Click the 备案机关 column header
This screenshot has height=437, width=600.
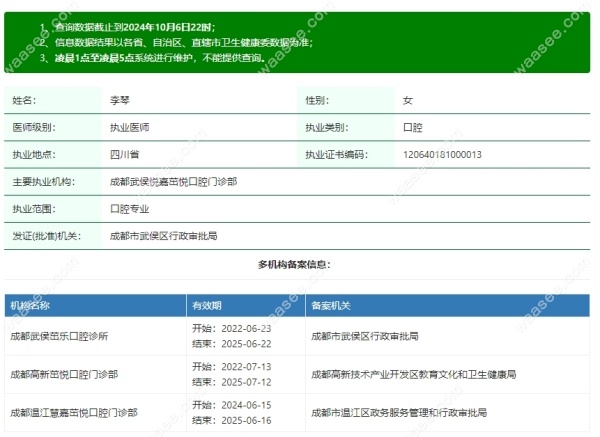[331, 305]
